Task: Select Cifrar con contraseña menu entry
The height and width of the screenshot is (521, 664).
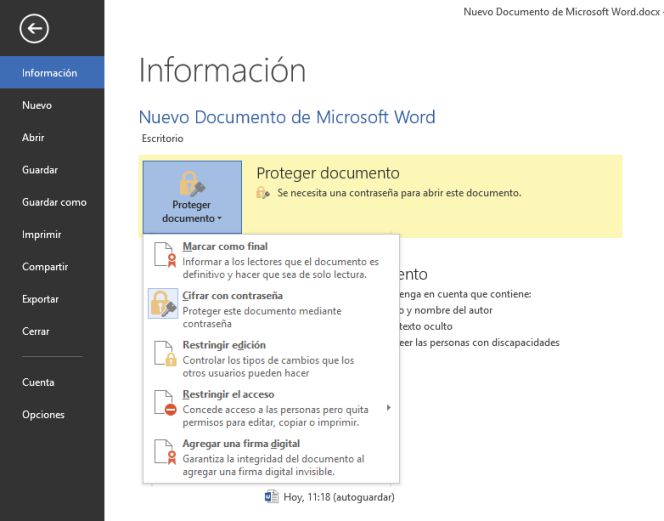Action: point(271,309)
